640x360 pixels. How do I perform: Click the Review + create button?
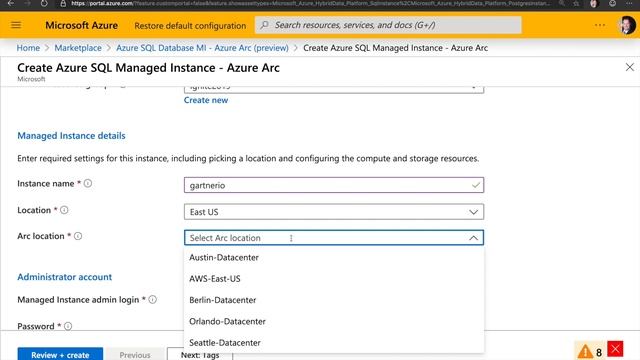click(60, 354)
